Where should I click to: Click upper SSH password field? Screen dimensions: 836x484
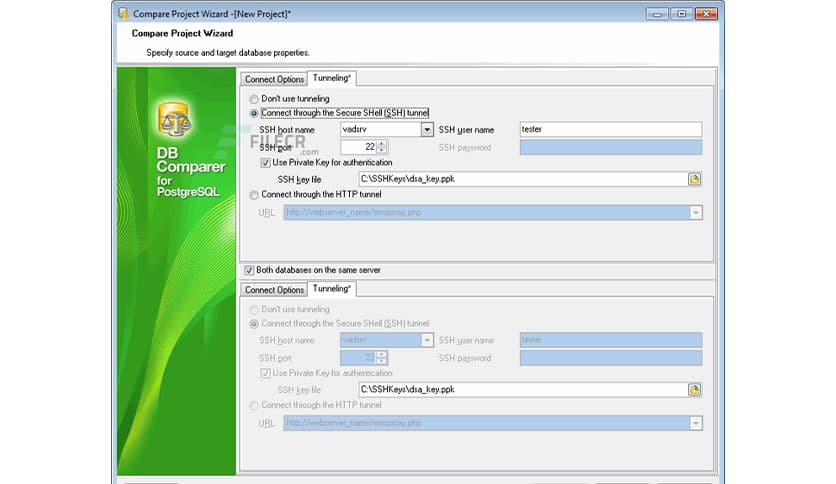(611, 148)
